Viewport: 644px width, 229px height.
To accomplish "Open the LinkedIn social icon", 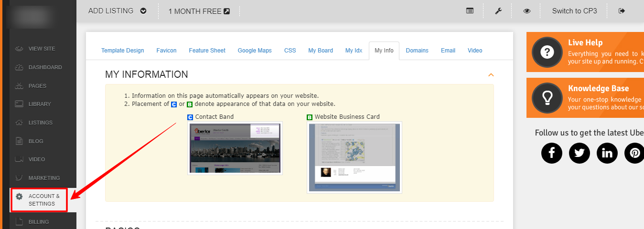I will 607,153.
